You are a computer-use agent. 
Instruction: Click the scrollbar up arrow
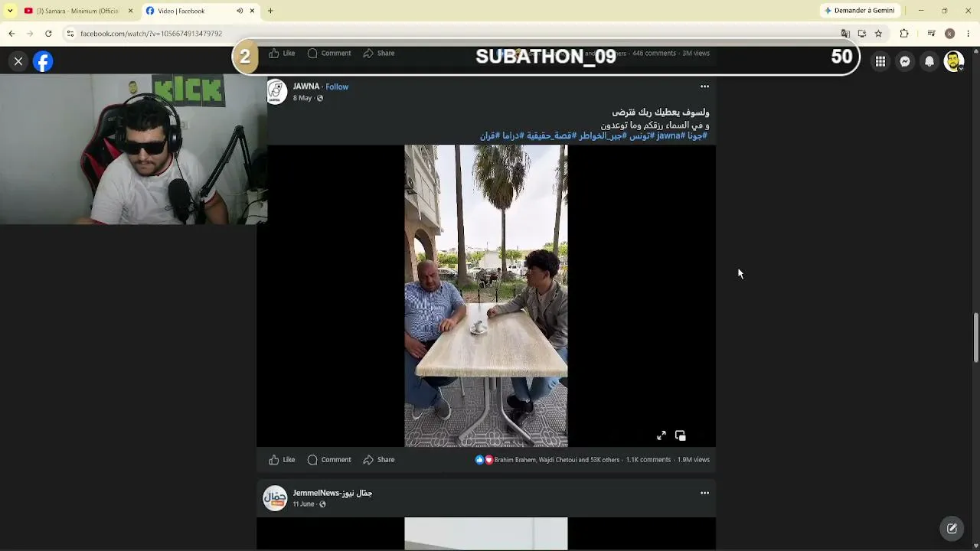975,51
